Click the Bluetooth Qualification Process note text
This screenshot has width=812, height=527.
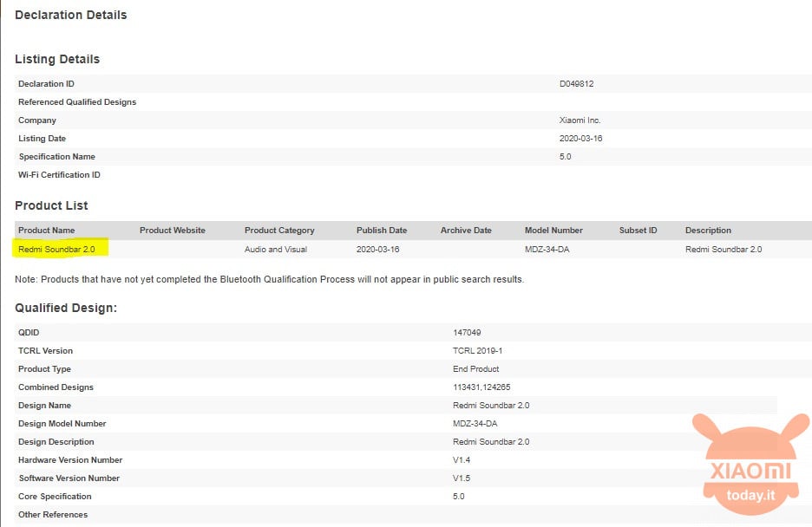[x=269, y=279]
